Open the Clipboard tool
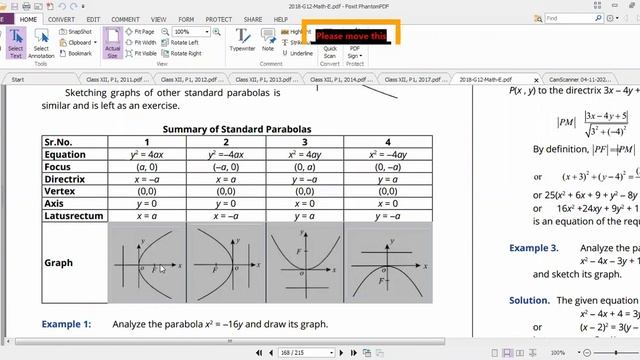 [76, 42]
